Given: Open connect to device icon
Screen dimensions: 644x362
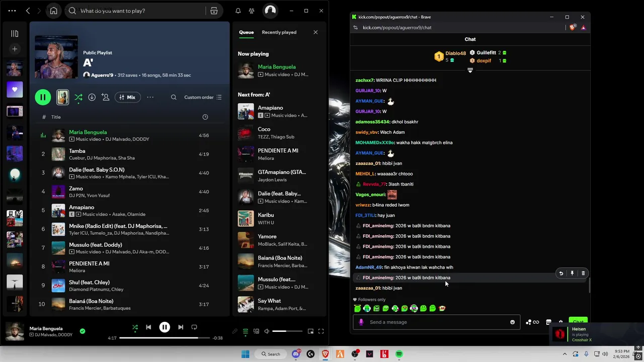Looking at the screenshot, I should (x=256, y=331).
